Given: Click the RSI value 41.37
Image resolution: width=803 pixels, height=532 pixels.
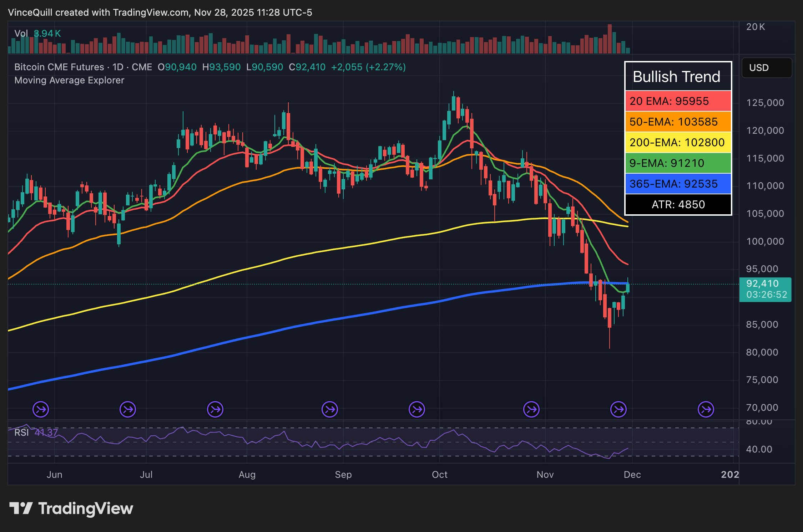Looking at the screenshot, I should point(46,432).
